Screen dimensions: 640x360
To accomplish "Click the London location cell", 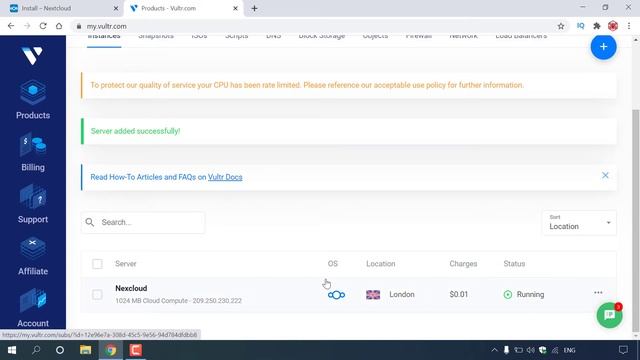I will (x=402, y=294).
